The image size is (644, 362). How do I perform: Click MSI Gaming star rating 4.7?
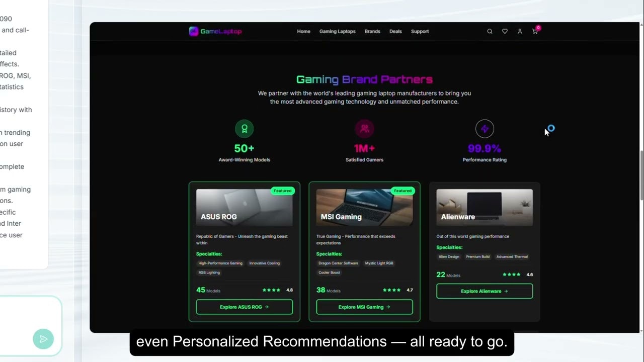[x=397, y=290]
